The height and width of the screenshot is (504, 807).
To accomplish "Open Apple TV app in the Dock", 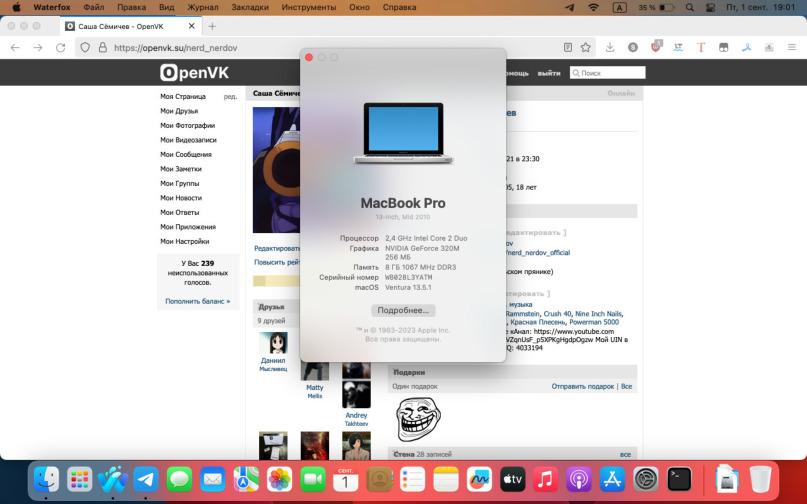I will (x=513, y=480).
